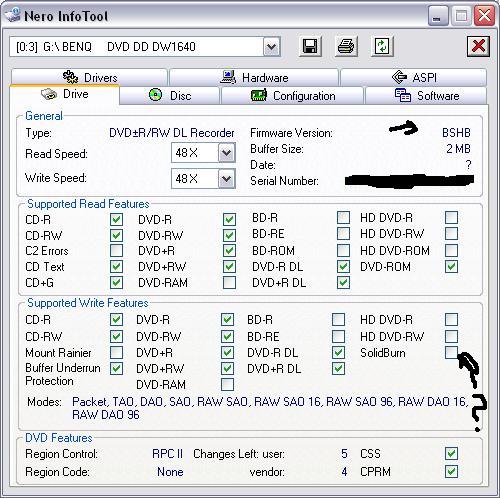Screen dimensions: 500x498
Task: Click the Serial Number label
Action: [284, 181]
